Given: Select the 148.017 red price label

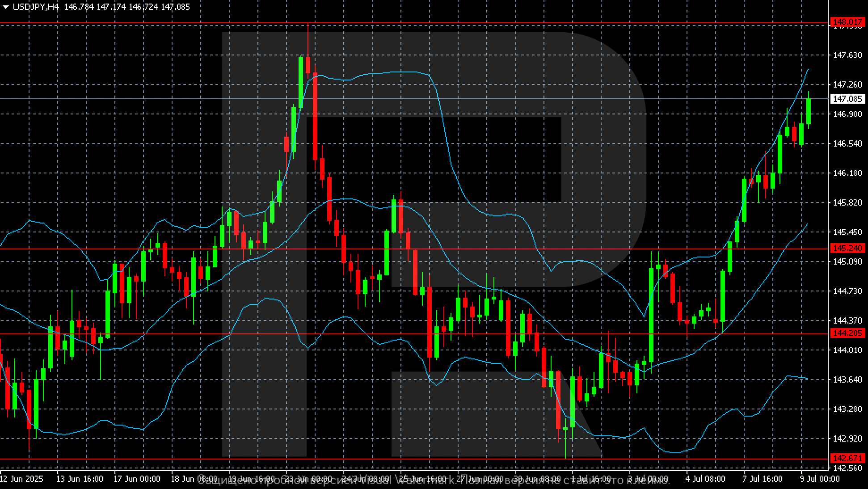Looking at the screenshot, I should [847, 22].
